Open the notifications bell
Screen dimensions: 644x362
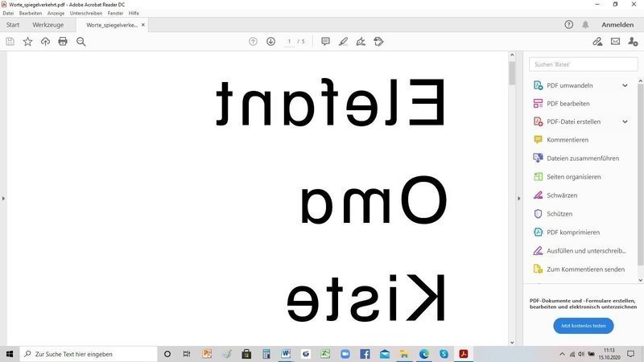(585, 25)
